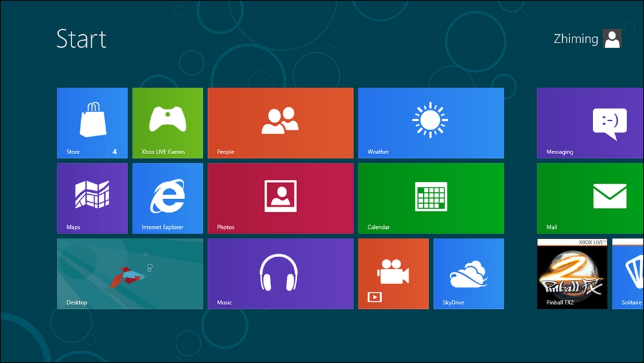Open the Solitaire tile
The image size is (644, 363).
tap(628, 274)
